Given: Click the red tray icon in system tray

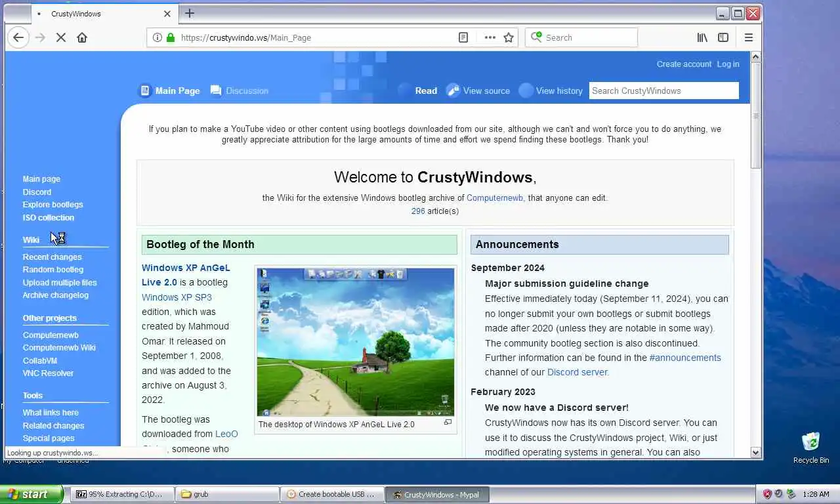Looking at the screenshot, I should (767, 494).
